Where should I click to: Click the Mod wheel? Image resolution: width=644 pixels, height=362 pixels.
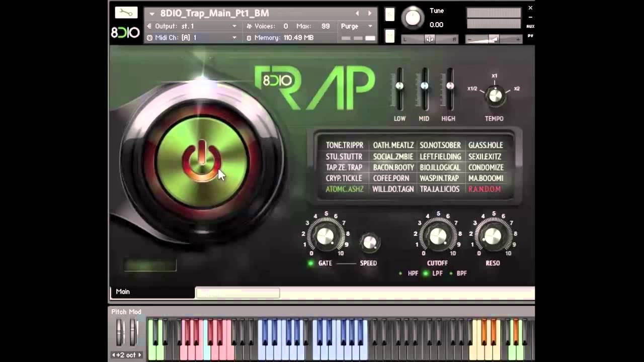pyautogui.click(x=133, y=332)
